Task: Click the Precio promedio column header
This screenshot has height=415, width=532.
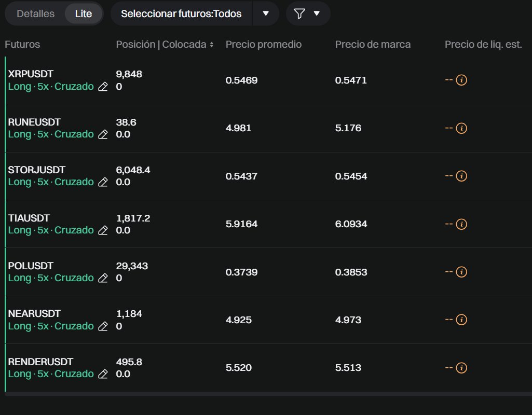Action: tap(264, 45)
